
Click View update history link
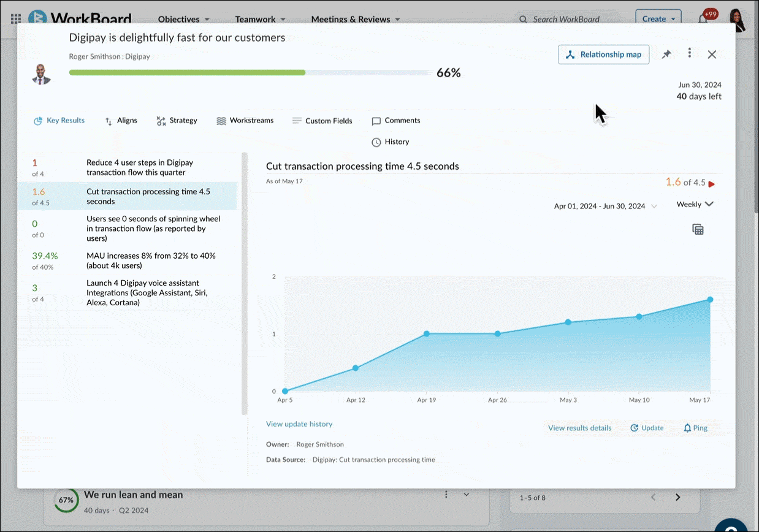coord(299,424)
